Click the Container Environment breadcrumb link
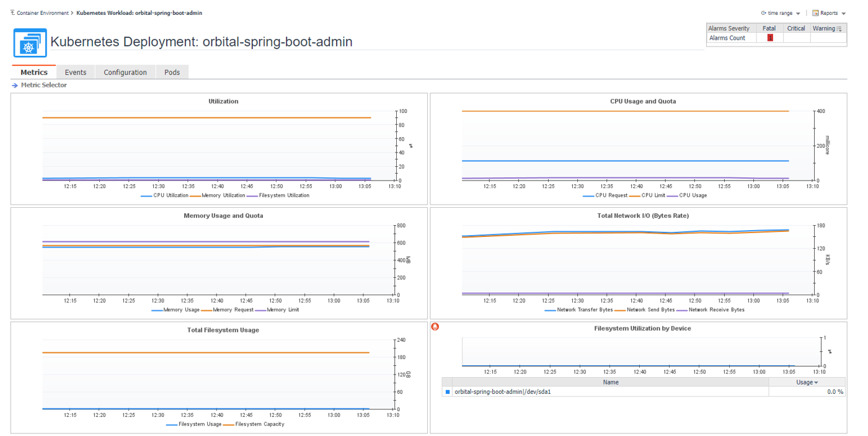868x436 pixels. click(42, 13)
